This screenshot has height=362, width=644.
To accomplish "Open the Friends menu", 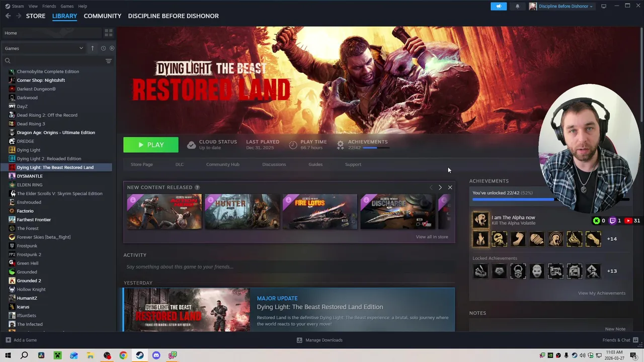I will tap(49, 6).
